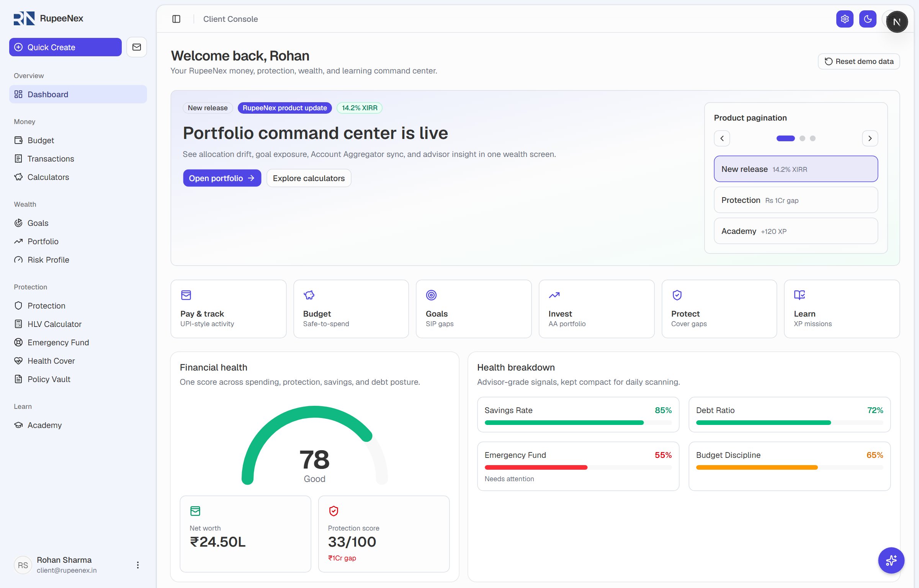
Task: Click client@rupeenex.in email text
Action: (x=67, y=570)
